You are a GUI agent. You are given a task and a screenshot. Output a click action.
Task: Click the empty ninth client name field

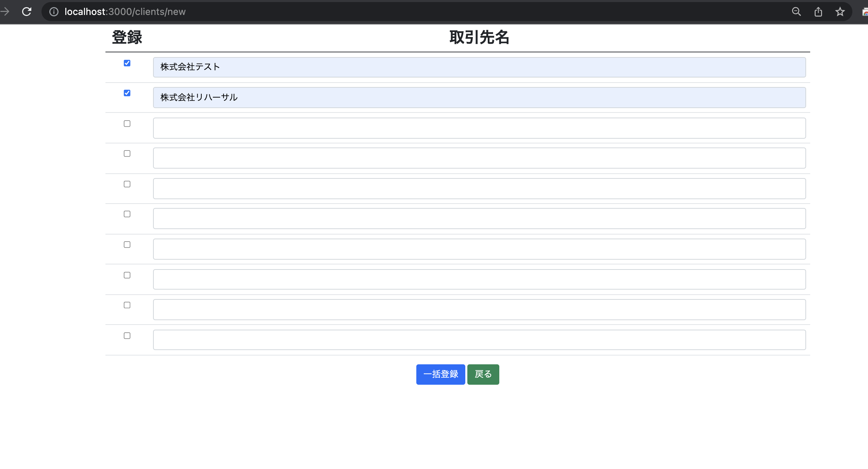click(x=479, y=310)
